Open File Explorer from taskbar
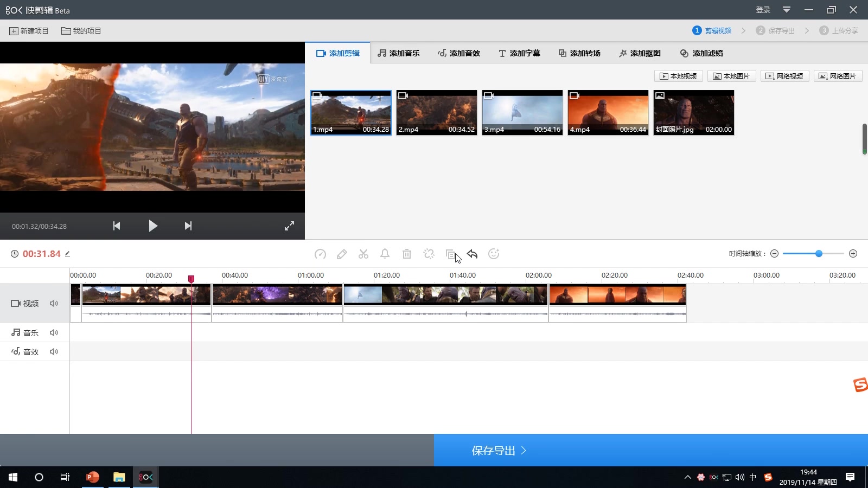 (119, 477)
